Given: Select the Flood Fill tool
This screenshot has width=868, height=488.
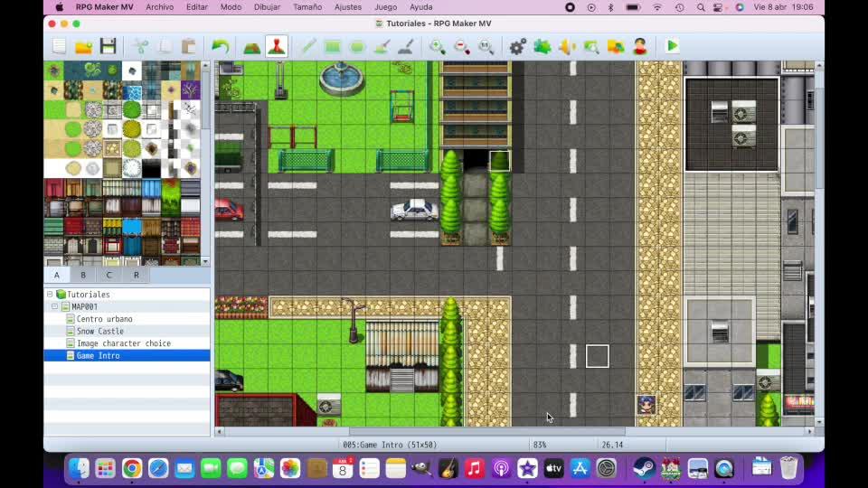Looking at the screenshot, I should (382, 46).
